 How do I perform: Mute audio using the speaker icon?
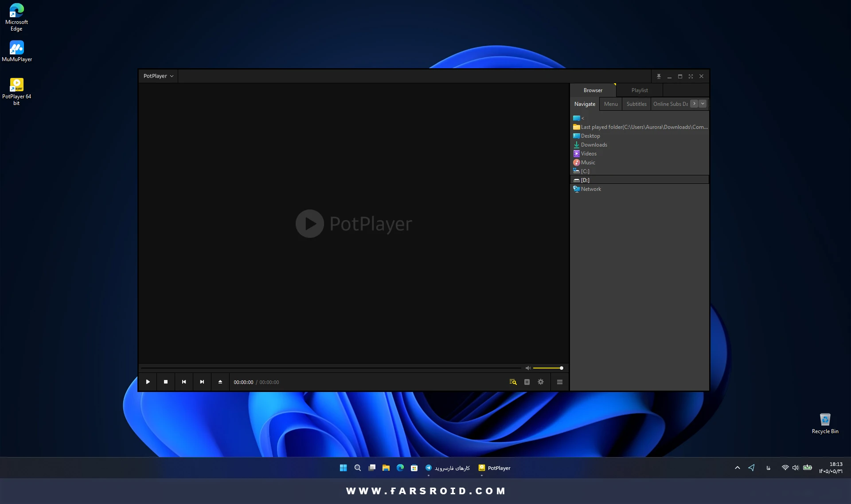[x=528, y=368]
